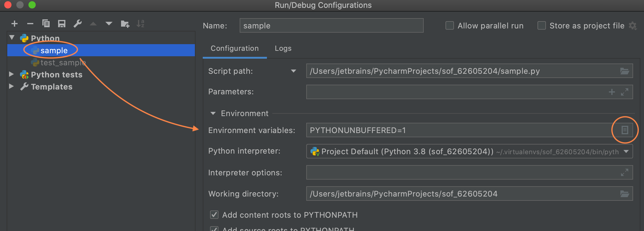The image size is (644, 231).
Task: Expand the Interpreter options field
Action: pos(625,172)
